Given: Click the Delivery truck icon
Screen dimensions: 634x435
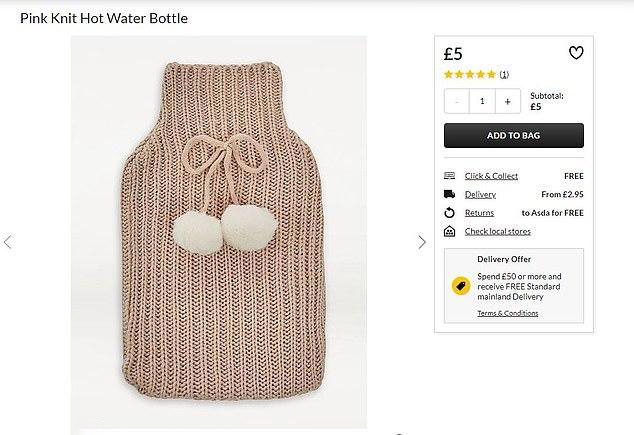Looking at the screenshot, I should [x=449, y=194].
